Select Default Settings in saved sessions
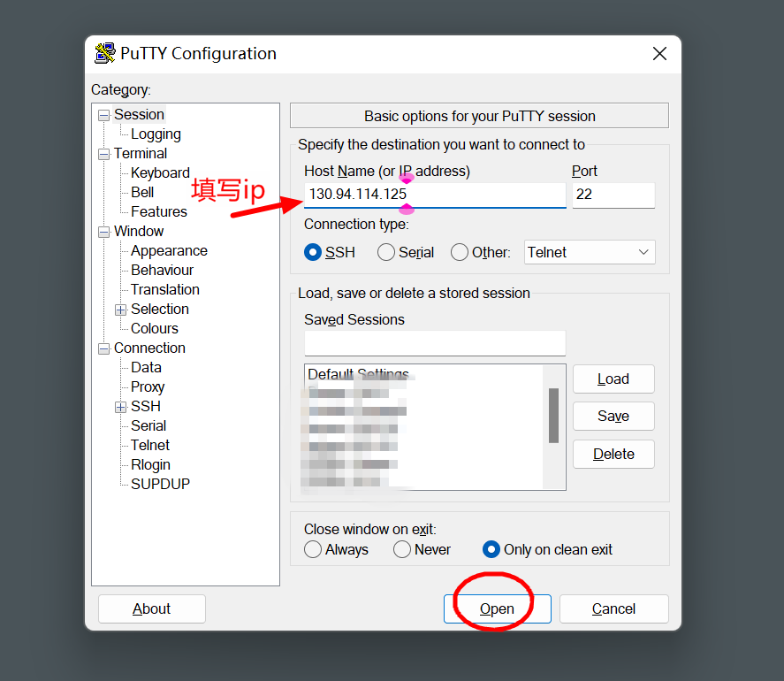 358,374
